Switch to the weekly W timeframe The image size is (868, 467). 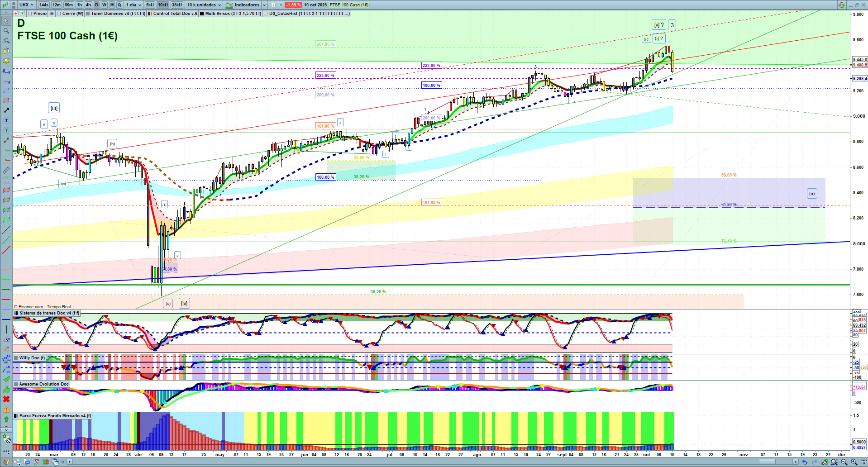click(104, 5)
